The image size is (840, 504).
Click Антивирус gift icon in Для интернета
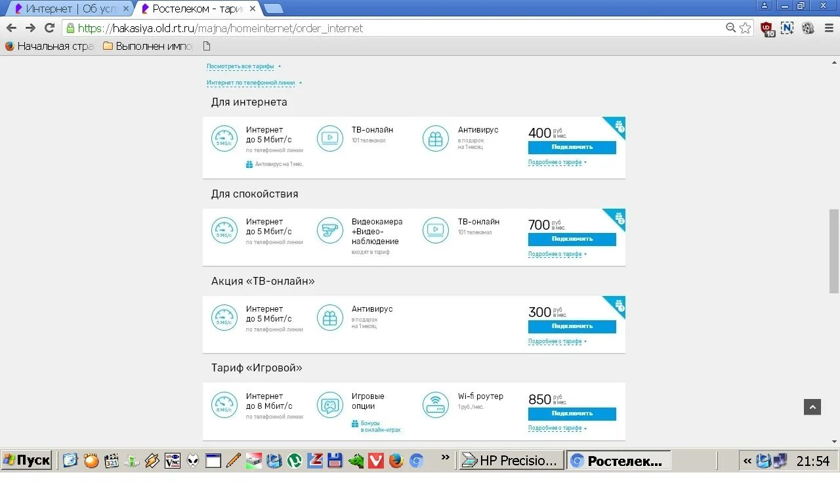pyautogui.click(x=436, y=138)
